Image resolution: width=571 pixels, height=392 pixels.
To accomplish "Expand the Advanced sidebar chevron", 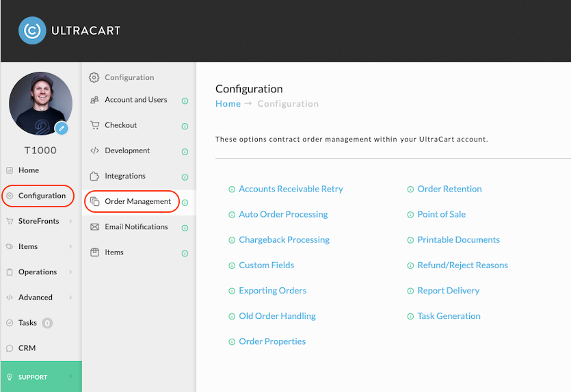I will (x=70, y=298).
